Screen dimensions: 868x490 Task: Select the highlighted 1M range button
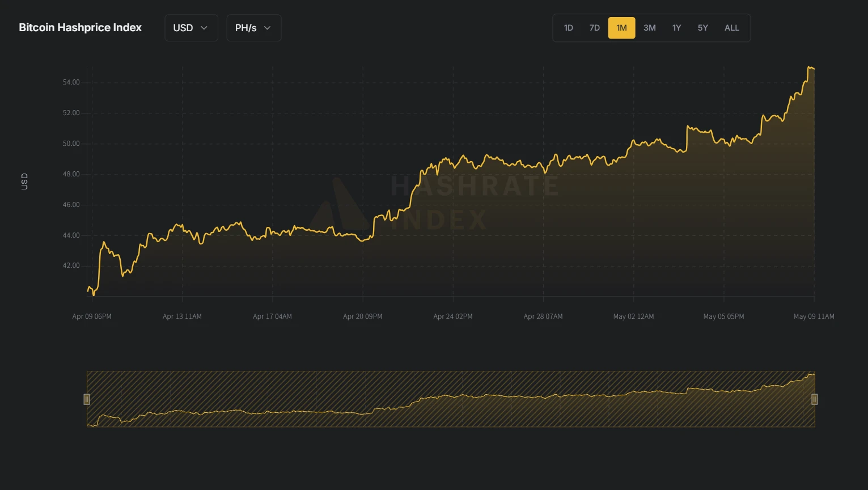621,28
